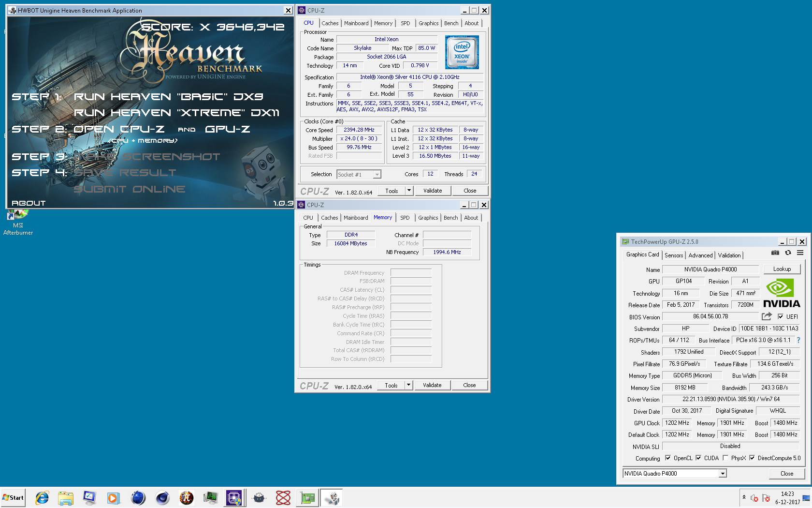
Task: Open Bench tab in top CPU-Z window
Action: [x=451, y=23]
